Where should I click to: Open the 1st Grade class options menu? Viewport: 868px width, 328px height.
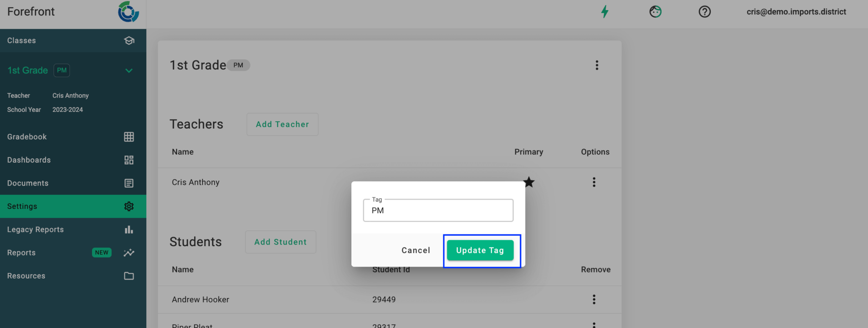point(597,65)
